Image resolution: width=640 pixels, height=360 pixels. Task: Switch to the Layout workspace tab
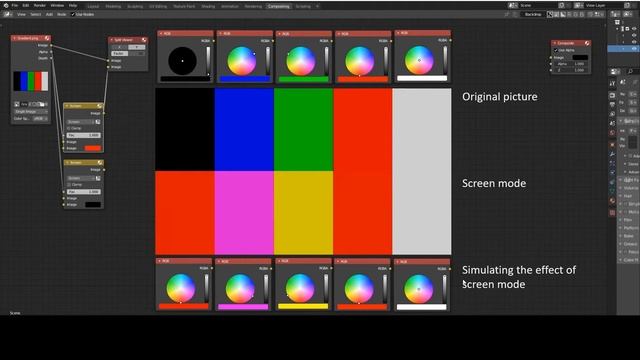click(93, 7)
